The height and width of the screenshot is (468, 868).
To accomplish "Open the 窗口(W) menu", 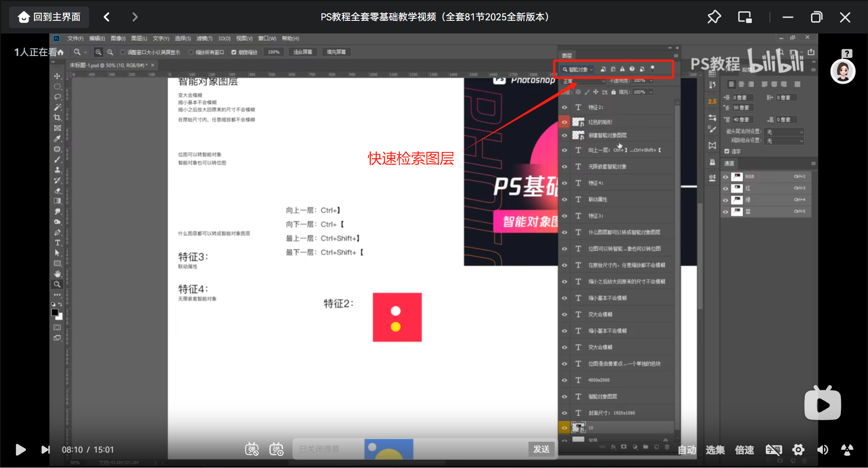I will [267, 39].
